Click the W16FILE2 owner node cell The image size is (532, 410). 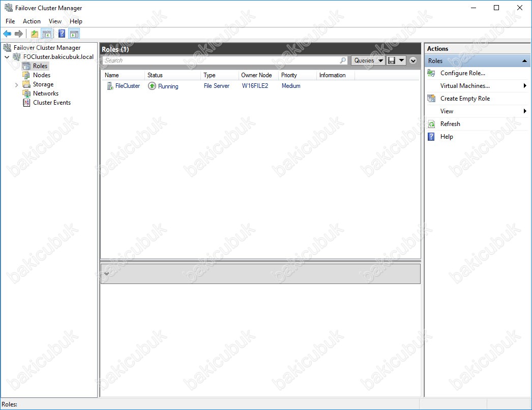(x=255, y=86)
